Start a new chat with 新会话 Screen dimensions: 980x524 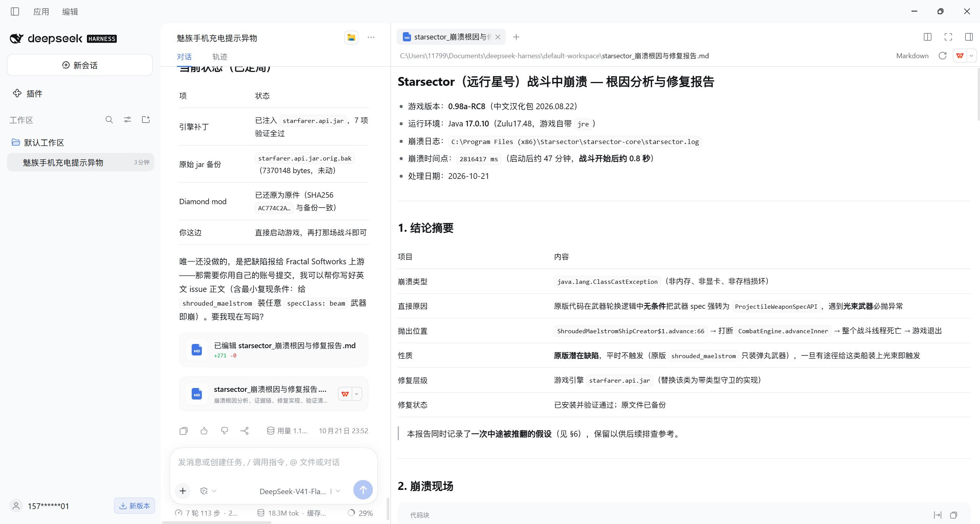coord(80,65)
